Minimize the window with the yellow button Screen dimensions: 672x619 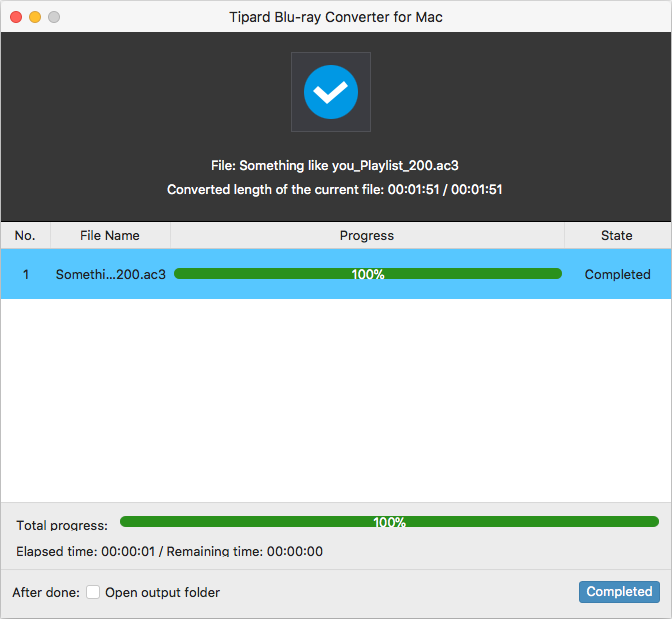(35, 17)
